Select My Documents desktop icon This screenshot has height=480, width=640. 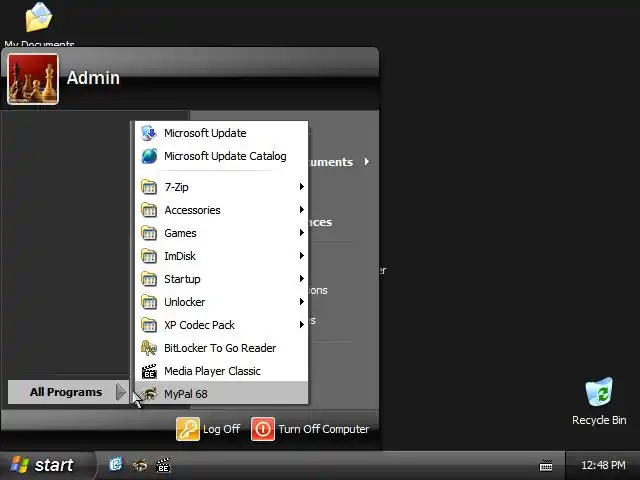click(39, 17)
